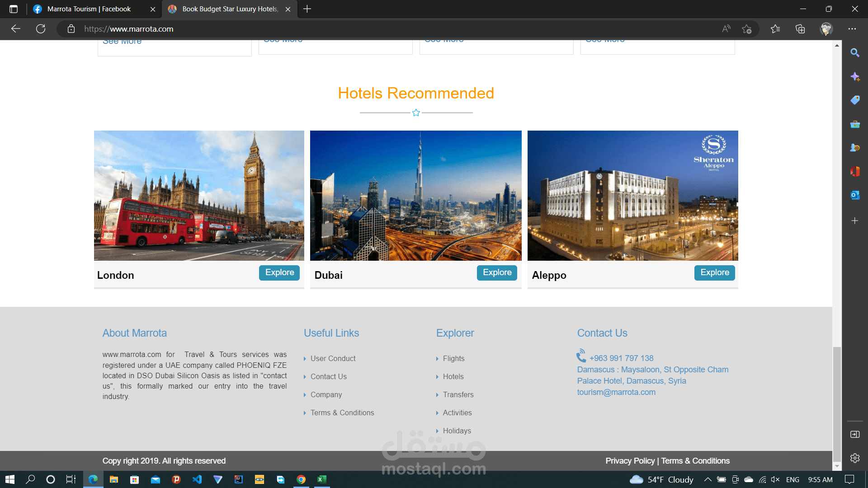This screenshot has width=868, height=488.
Task: Click the browser refresh icon
Action: click(41, 29)
